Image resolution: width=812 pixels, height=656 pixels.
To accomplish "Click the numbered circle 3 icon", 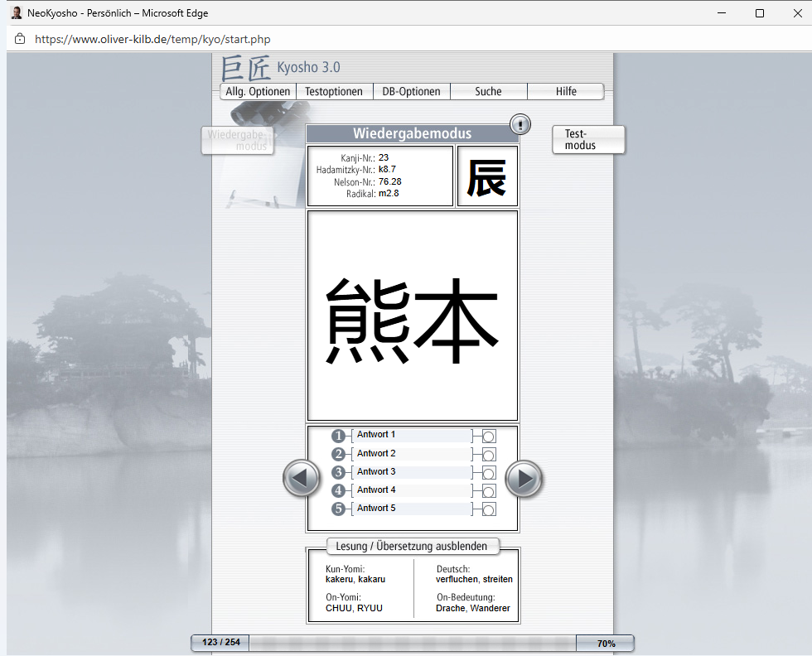I will click(x=338, y=472).
